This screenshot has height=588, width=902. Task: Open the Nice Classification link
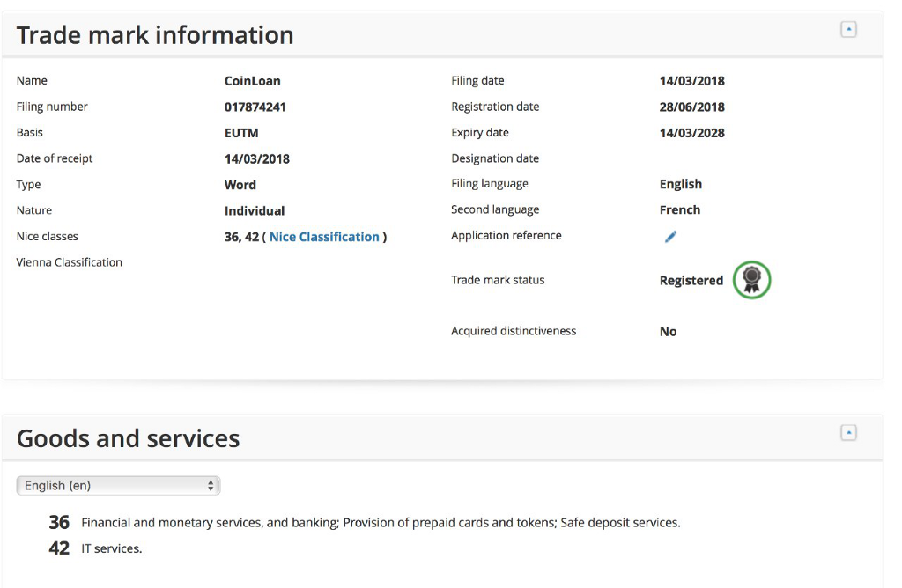[324, 237]
